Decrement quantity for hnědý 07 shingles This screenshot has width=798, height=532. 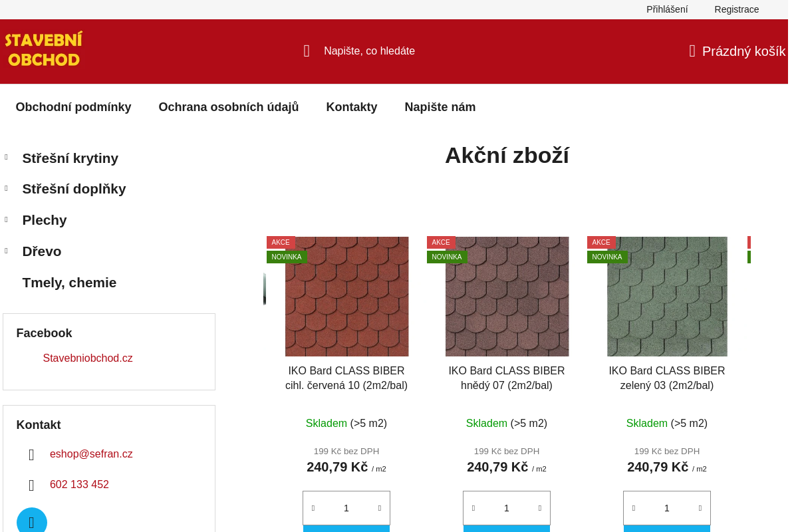473,507
